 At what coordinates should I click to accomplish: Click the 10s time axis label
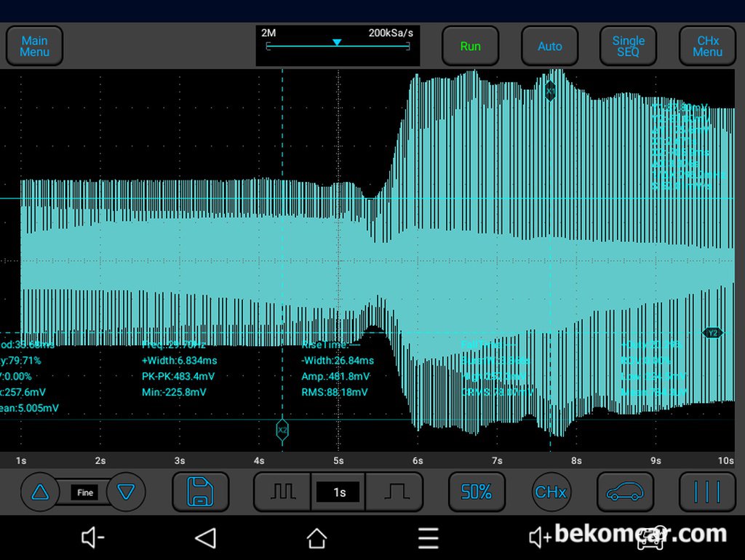[x=725, y=461]
